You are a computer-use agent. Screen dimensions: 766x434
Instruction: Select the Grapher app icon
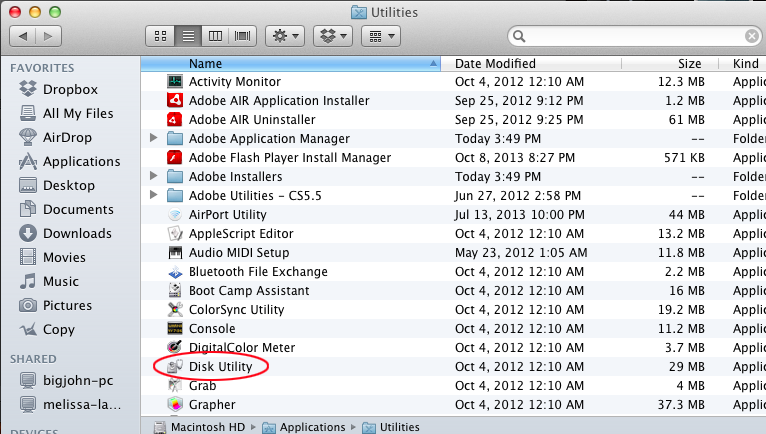point(175,405)
